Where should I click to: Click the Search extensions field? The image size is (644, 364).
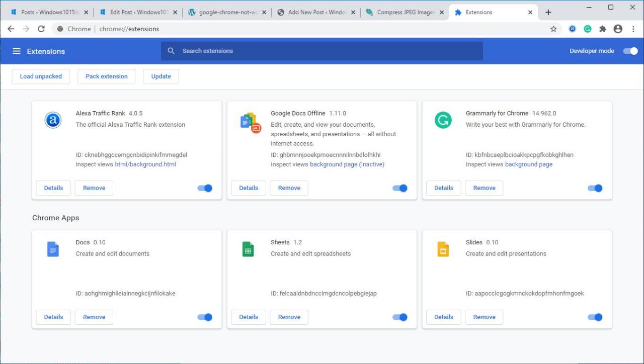(322, 51)
